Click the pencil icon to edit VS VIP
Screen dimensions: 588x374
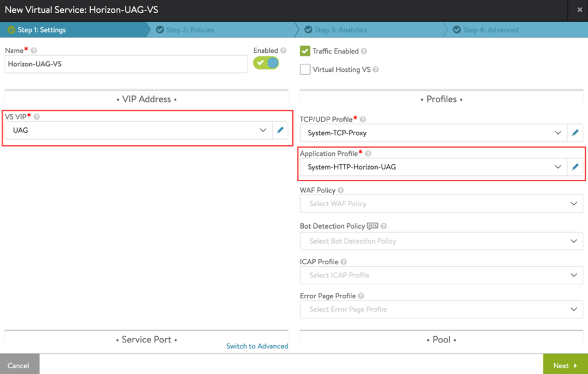click(280, 130)
